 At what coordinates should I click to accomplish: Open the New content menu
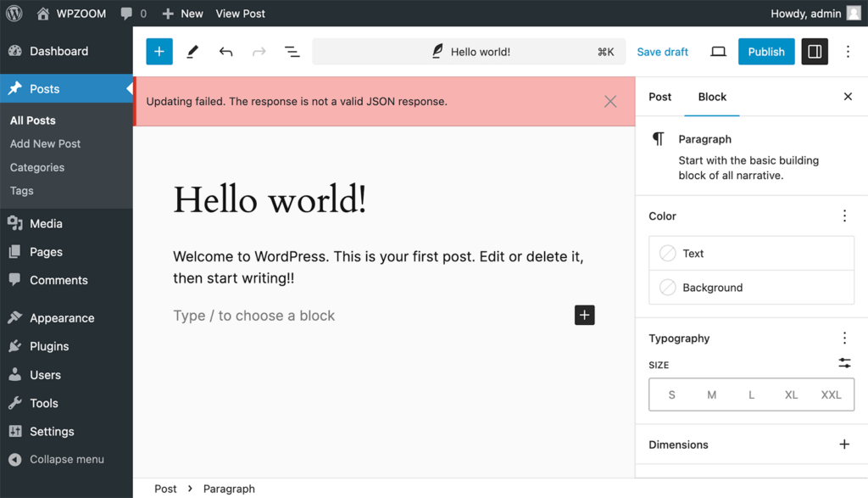[182, 14]
